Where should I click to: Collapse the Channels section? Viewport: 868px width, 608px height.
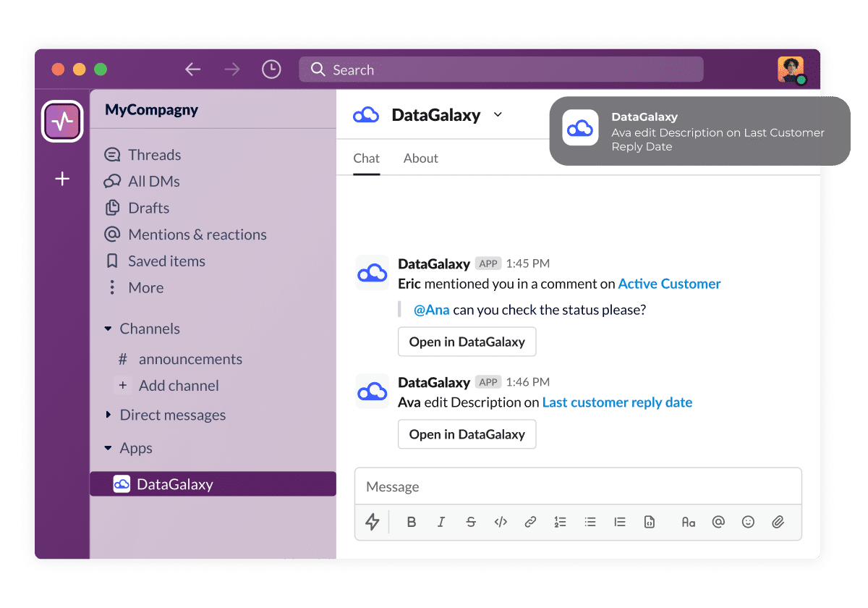[109, 329]
